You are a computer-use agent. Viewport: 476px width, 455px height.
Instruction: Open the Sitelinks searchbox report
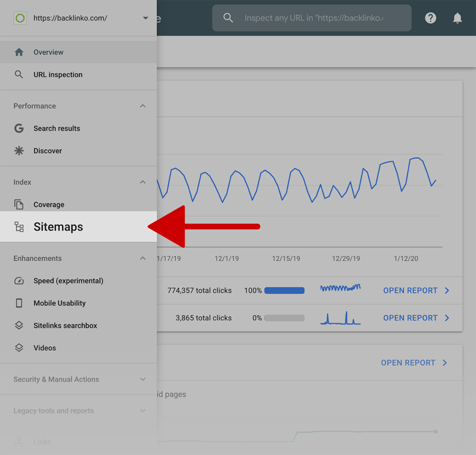tap(65, 326)
